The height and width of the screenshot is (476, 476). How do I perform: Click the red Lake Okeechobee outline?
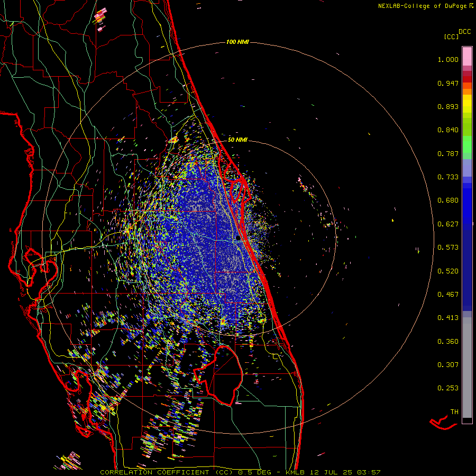tap(218, 376)
